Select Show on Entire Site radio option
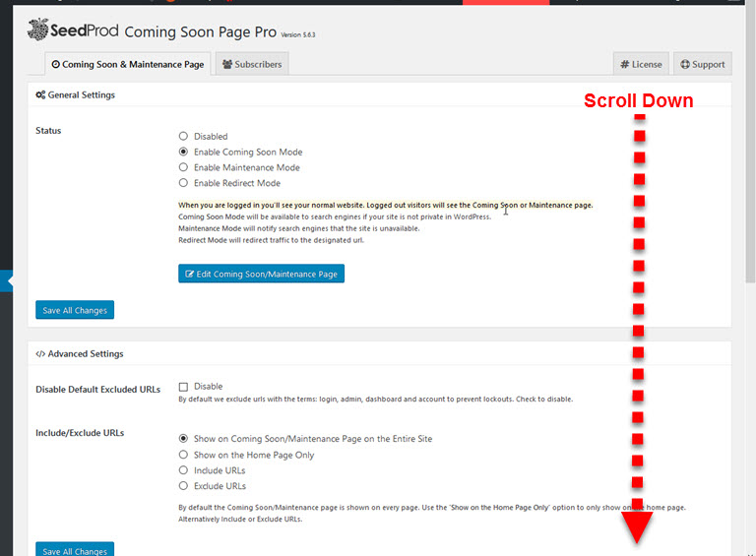Viewport: 756px width, 556px height. click(183, 439)
